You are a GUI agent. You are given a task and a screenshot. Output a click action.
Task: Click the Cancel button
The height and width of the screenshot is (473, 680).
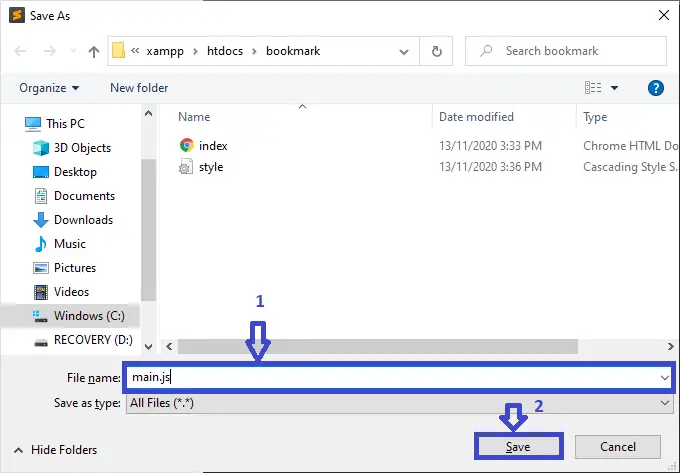618,447
